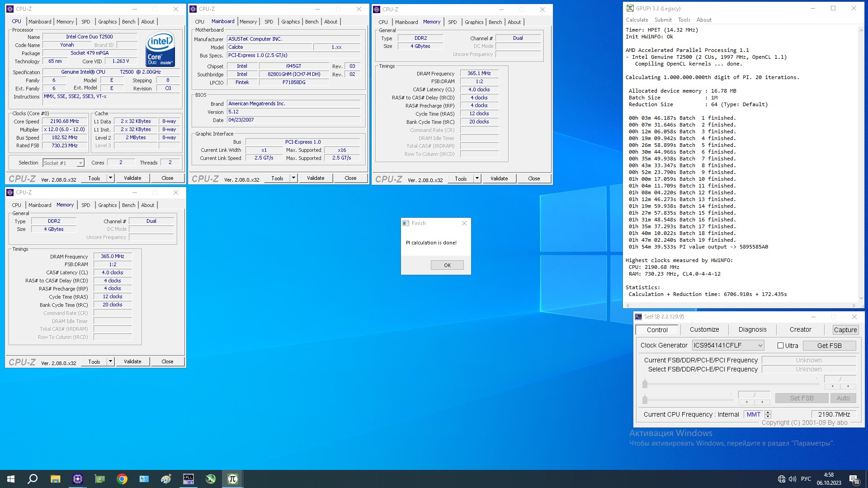
Task: Click the Auto button in SetFSB
Action: coord(843,398)
